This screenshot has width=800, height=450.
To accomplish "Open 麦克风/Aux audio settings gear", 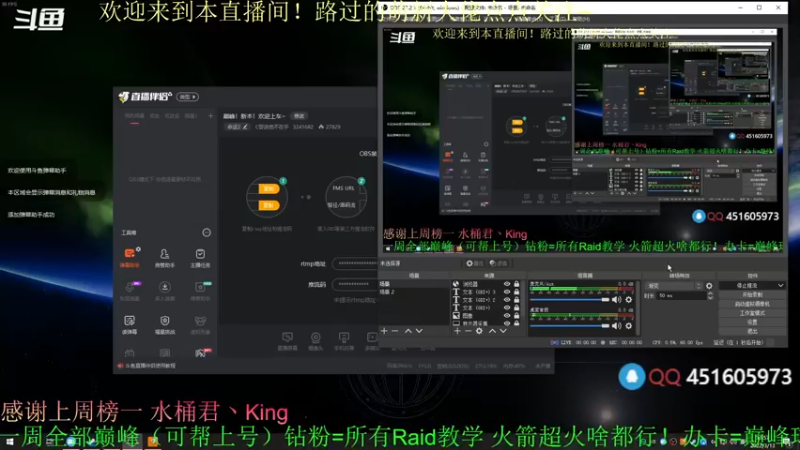I will pyautogui.click(x=629, y=299).
